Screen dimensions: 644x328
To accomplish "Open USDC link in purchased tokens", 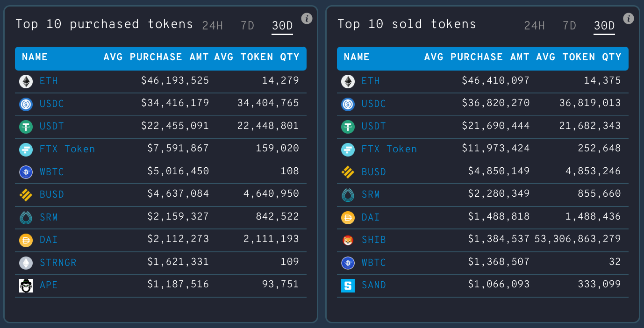I will click(52, 104).
